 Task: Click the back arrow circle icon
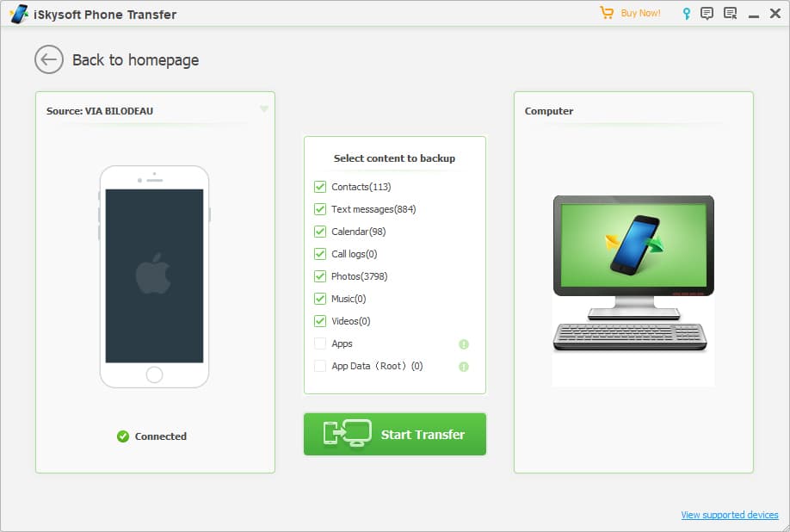[x=49, y=59]
